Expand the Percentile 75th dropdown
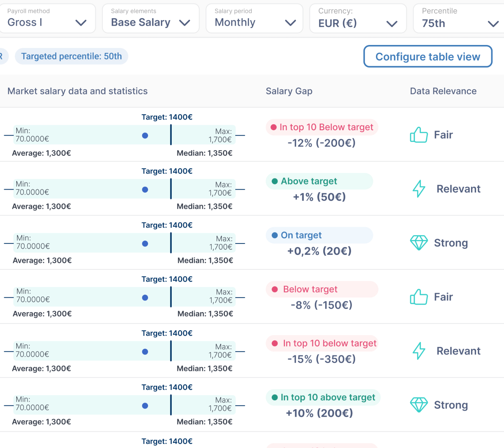Viewport: 504px width, 448px height. click(459, 18)
